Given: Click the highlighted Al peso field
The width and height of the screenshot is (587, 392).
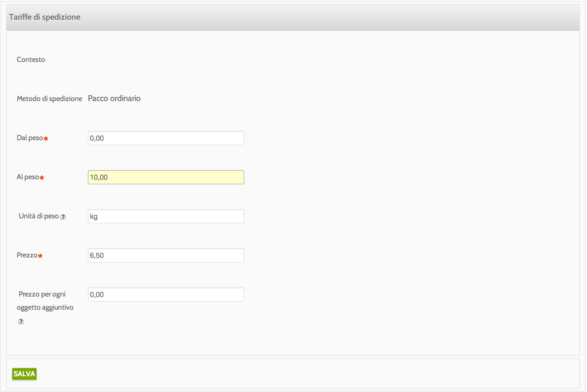Looking at the screenshot, I should [166, 177].
